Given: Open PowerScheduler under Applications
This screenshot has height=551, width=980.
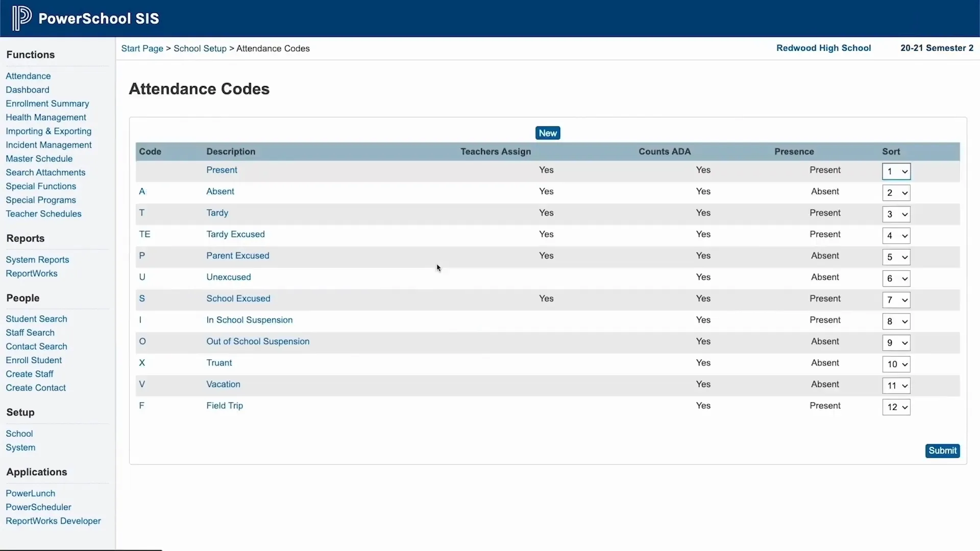Looking at the screenshot, I should [38, 507].
